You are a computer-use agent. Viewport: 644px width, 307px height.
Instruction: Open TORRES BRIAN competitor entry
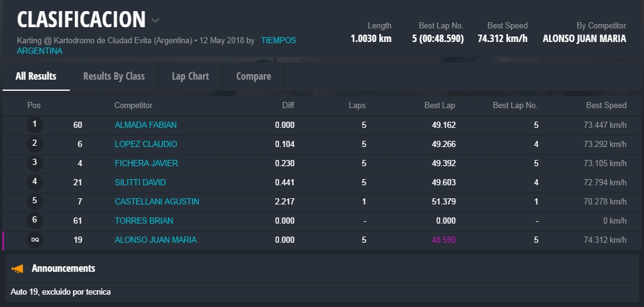144,221
